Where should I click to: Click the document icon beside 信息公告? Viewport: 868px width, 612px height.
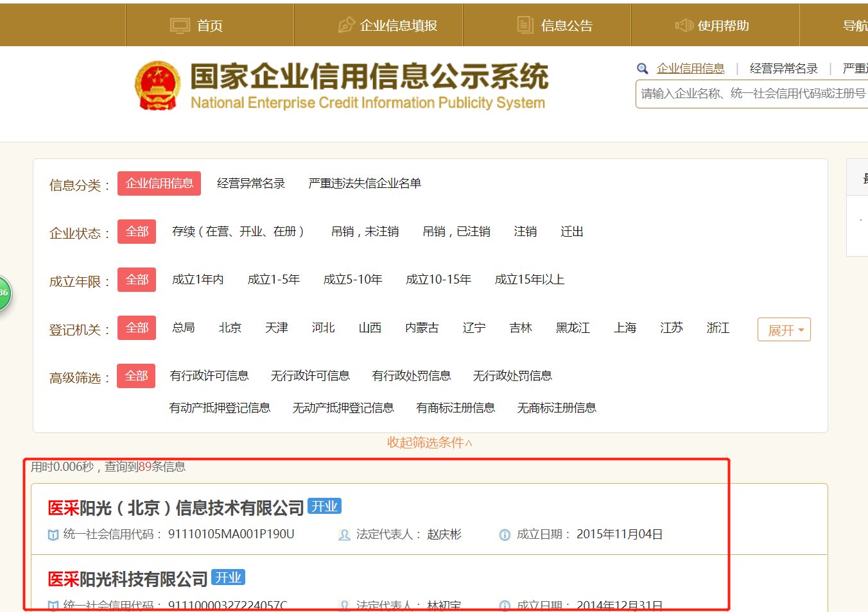click(x=525, y=25)
